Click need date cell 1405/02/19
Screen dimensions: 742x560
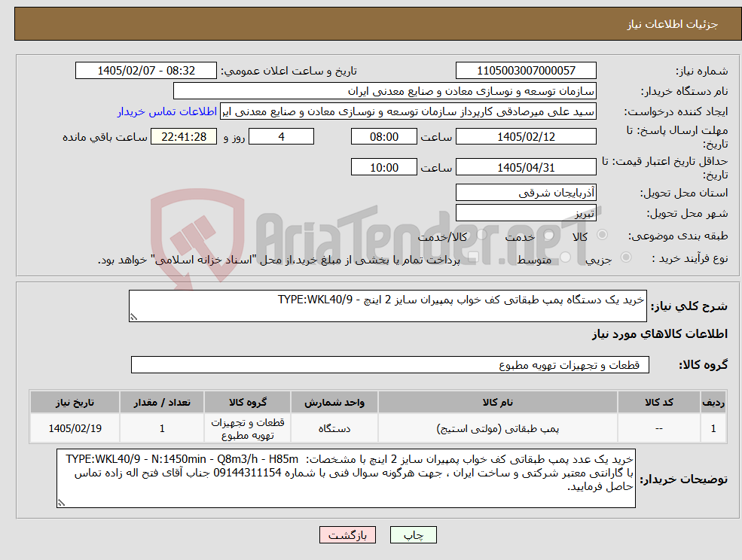[75, 428]
